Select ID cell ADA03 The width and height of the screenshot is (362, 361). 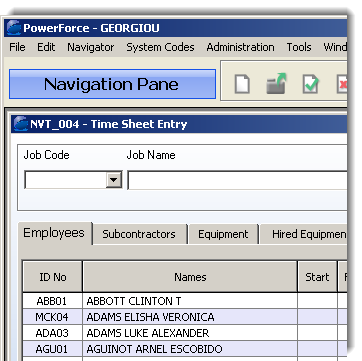click(x=53, y=333)
